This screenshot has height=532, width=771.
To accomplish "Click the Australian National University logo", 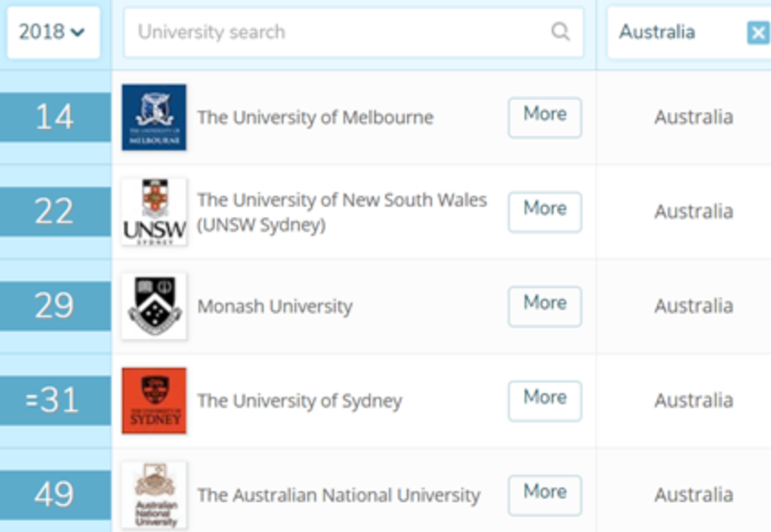I will 154,495.
